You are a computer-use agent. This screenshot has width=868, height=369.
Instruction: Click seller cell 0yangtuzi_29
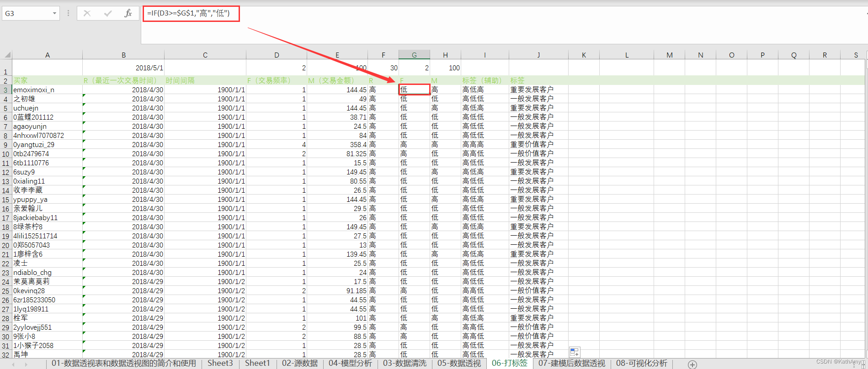pyautogui.click(x=47, y=145)
